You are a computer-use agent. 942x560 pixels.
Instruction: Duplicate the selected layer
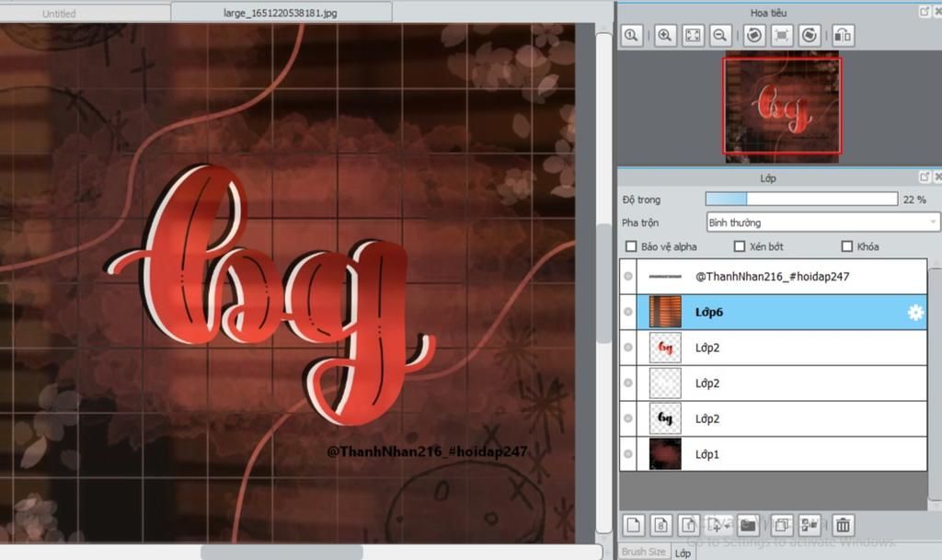pyautogui.click(x=782, y=525)
